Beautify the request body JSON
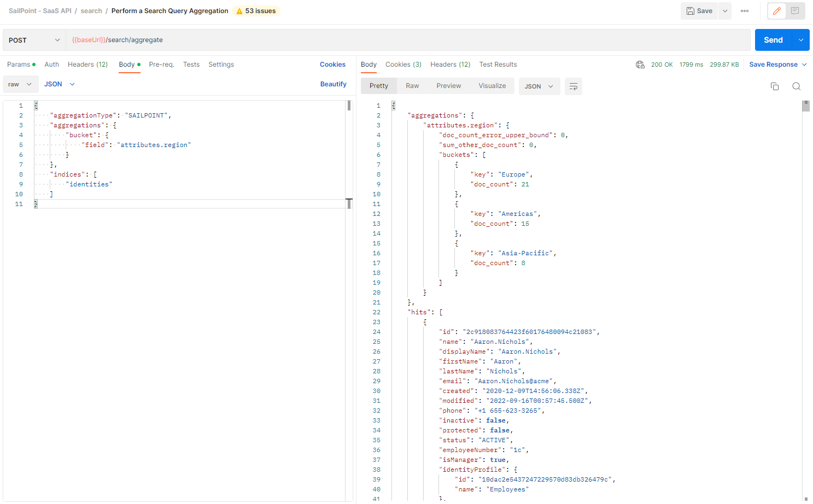The image size is (813, 504). [x=334, y=84]
